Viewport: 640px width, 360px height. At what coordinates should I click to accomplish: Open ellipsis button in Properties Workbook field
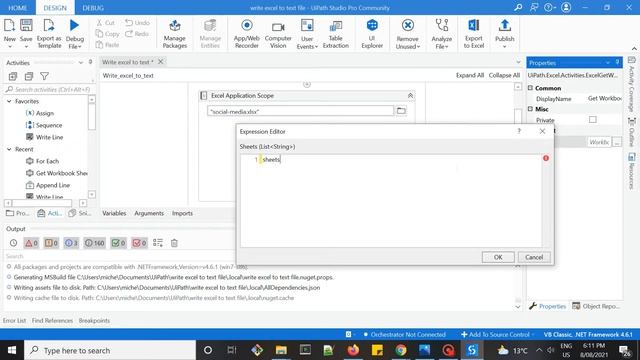click(617, 142)
